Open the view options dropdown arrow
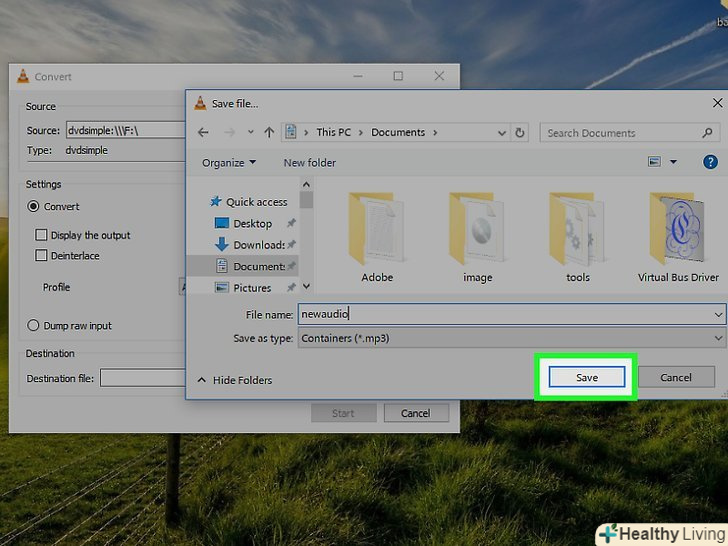 pyautogui.click(x=673, y=162)
